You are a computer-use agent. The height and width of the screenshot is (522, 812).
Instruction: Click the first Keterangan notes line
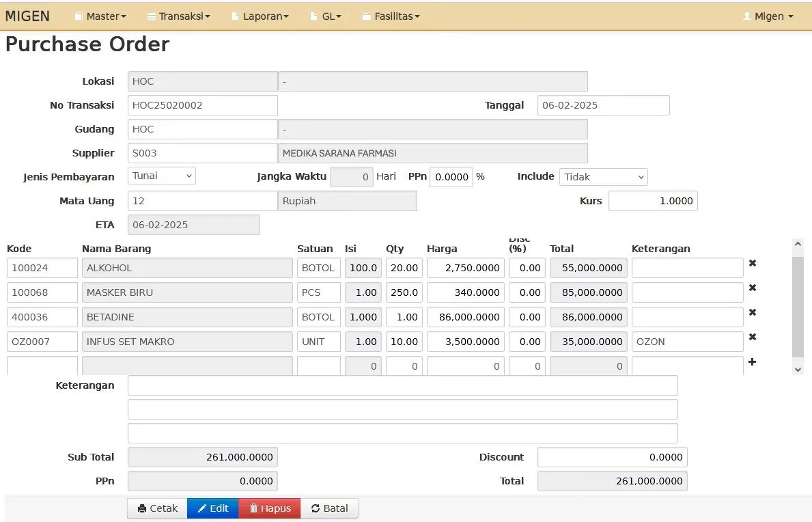(402, 385)
